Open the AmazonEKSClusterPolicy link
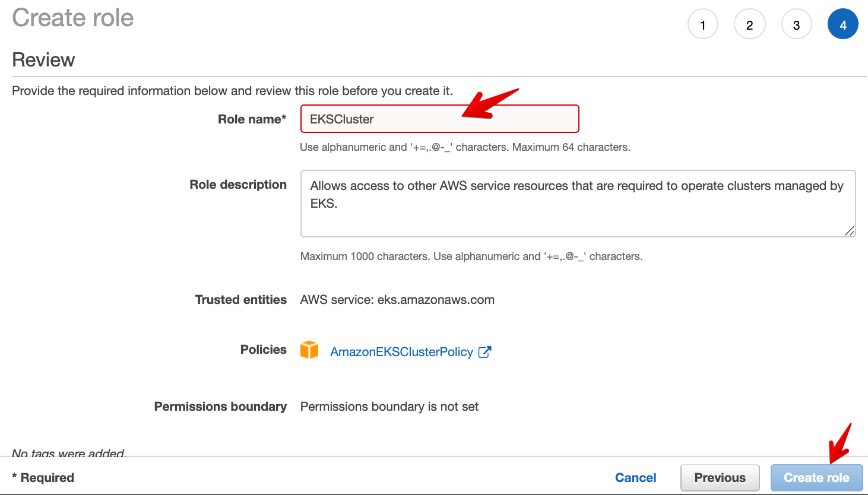 pos(401,352)
